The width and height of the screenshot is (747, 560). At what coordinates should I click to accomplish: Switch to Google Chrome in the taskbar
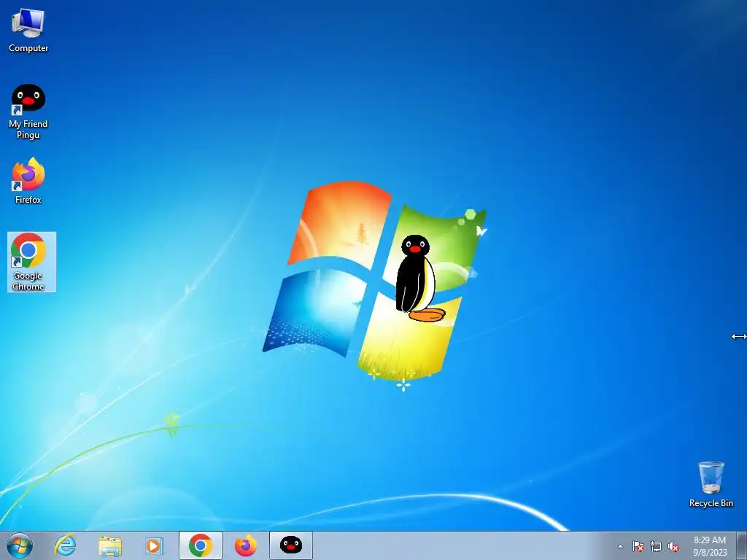pos(200,545)
